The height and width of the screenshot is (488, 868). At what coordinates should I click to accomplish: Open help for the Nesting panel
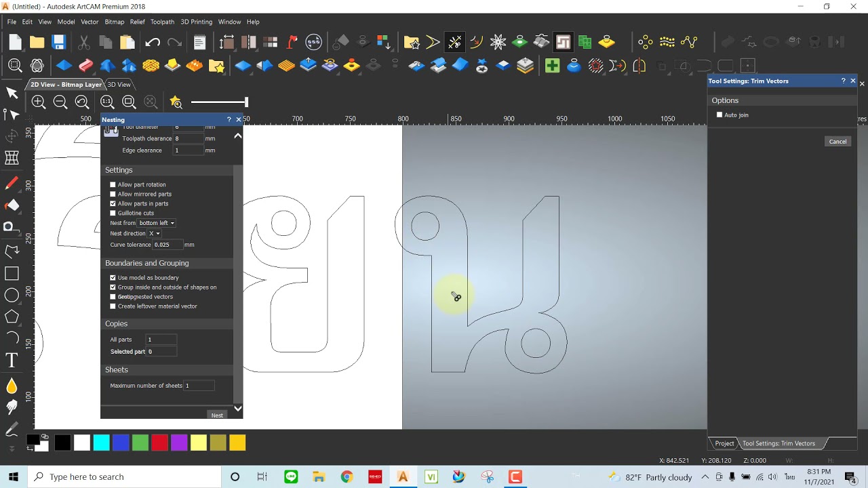[229, 120]
